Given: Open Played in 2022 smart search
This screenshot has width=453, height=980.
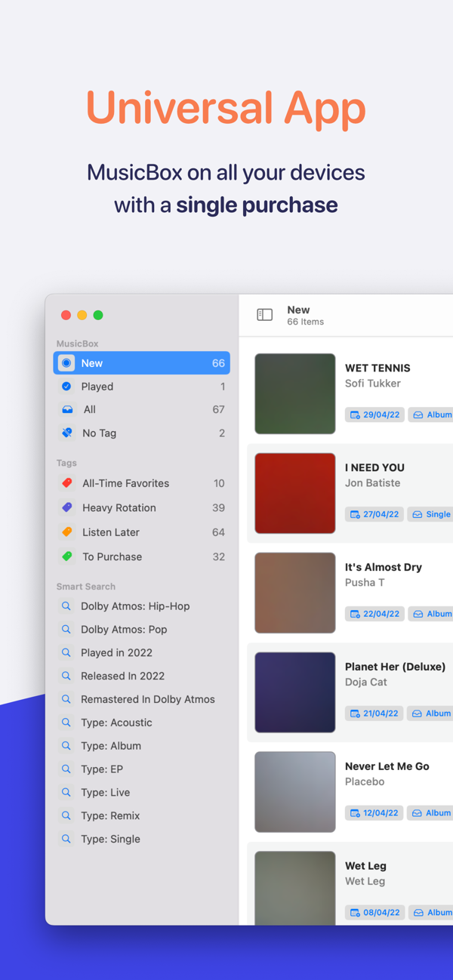Looking at the screenshot, I should click(x=142, y=653).
